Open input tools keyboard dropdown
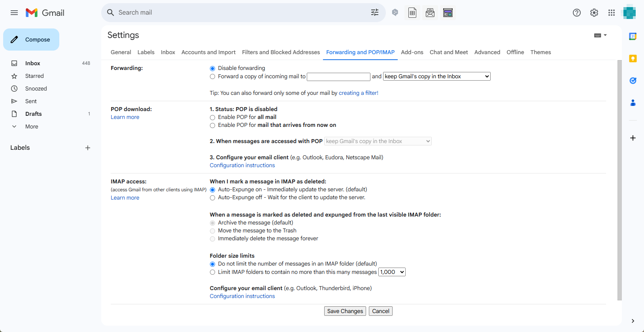Screen dimensions: 644x332 pyautogui.click(x=600, y=35)
